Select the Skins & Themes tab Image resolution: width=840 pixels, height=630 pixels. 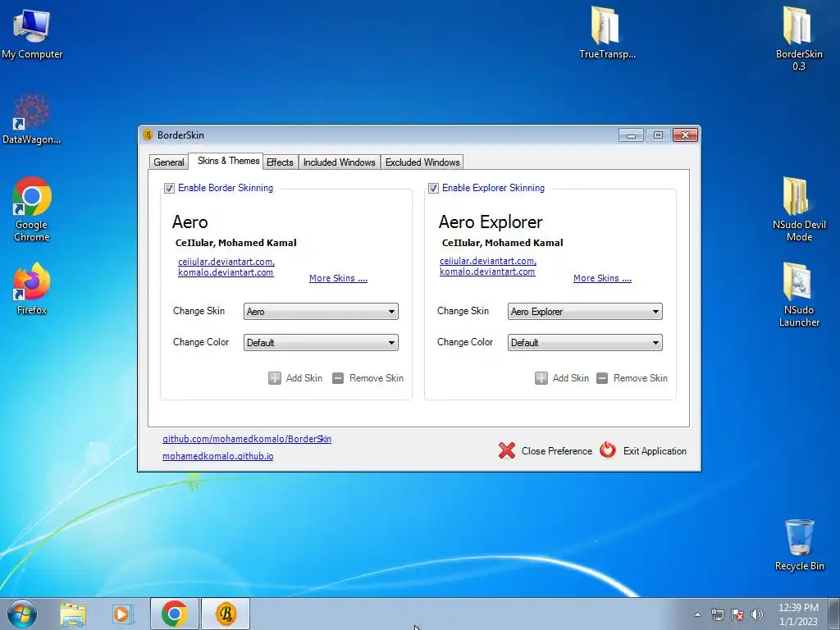point(228,161)
